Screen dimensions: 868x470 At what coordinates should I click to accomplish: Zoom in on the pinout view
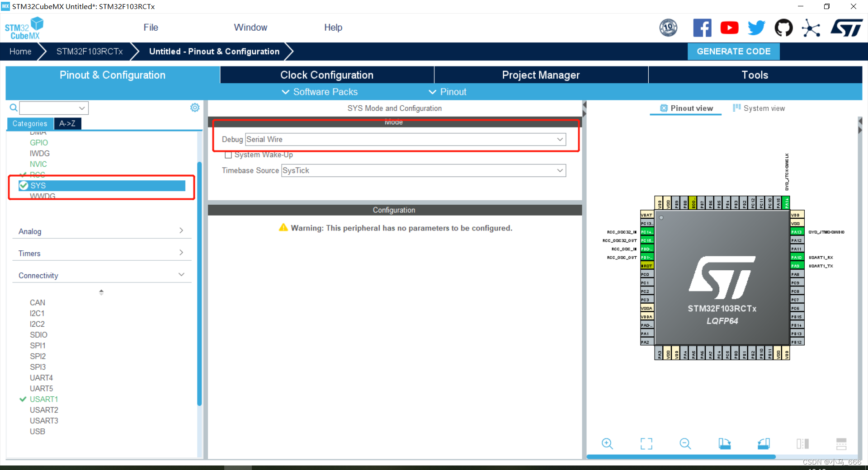[x=607, y=444]
